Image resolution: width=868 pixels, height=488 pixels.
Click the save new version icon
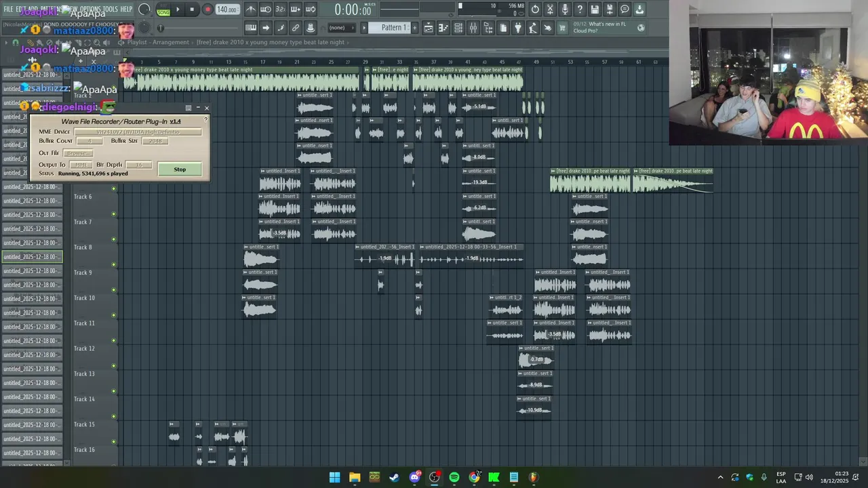coord(610,9)
